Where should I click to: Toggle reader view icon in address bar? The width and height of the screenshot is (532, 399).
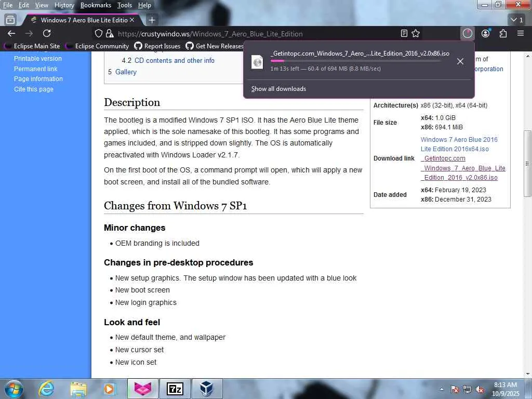(x=404, y=33)
